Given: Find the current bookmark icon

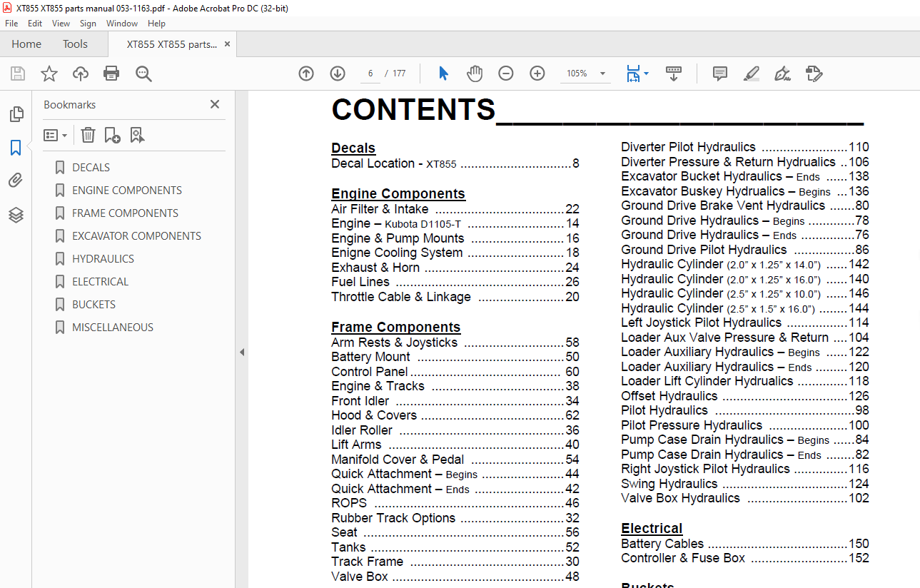Looking at the screenshot, I should (x=138, y=135).
